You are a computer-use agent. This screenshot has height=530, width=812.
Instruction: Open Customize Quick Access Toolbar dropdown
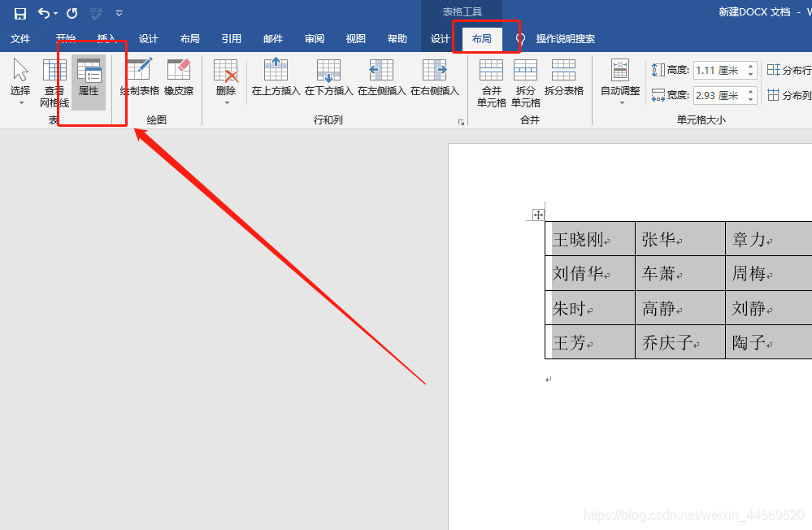point(119,14)
